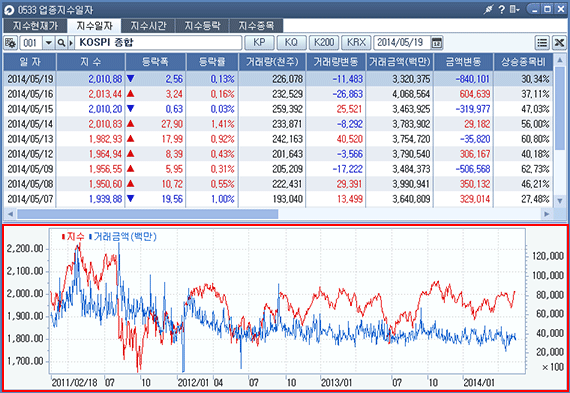Click the 지수 column header
Image resolution: width=570 pixels, height=393 pixels.
(91, 62)
